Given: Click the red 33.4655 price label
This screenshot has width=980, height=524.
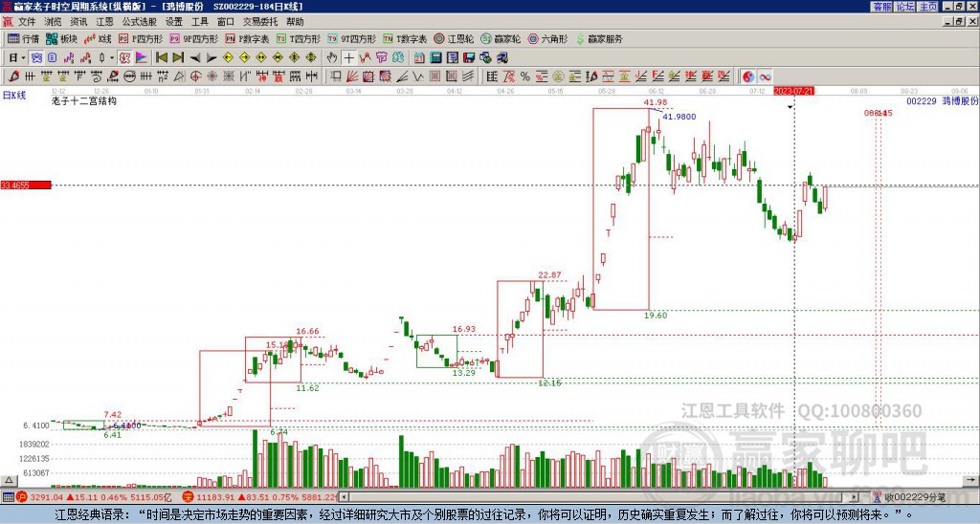Looking at the screenshot, I should point(26,186).
